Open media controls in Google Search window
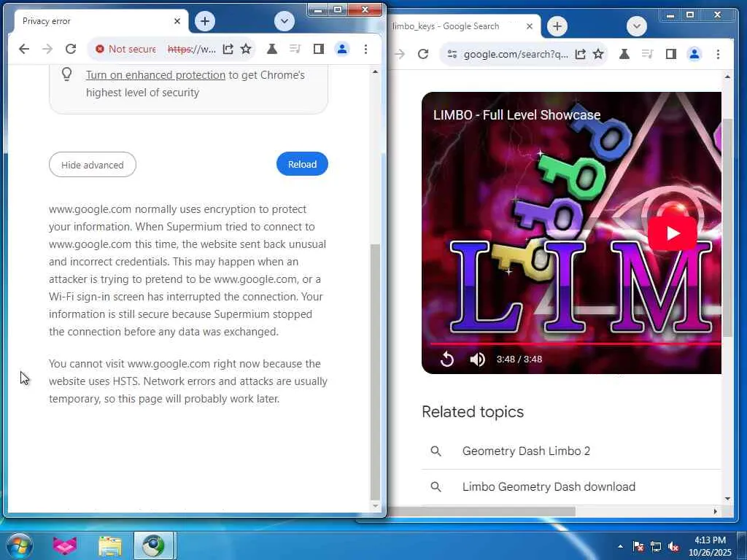Screen dimensions: 747x560 coord(648,54)
